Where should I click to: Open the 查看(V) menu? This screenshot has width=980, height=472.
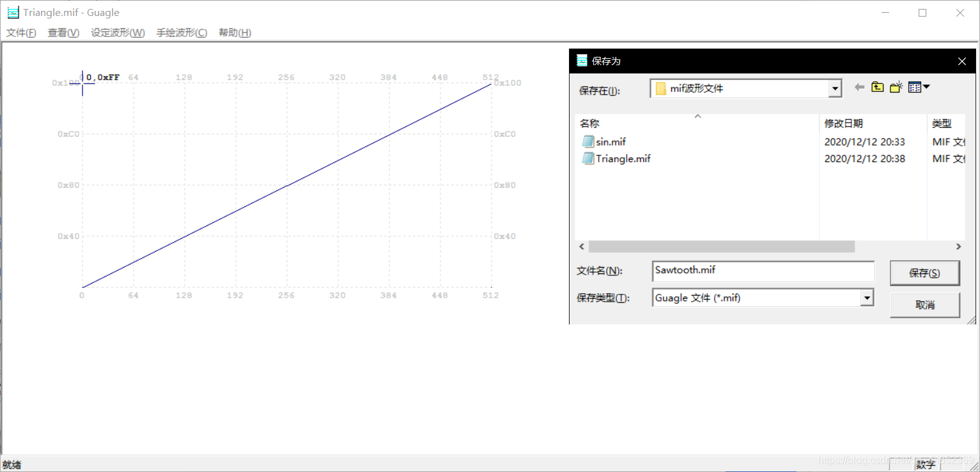coord(63,33)
